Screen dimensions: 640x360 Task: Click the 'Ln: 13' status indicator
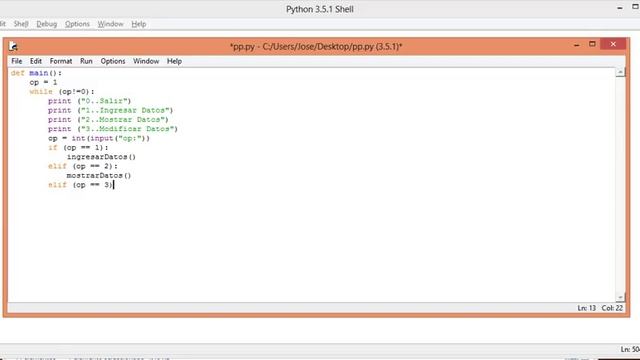[x=587, y=308]
